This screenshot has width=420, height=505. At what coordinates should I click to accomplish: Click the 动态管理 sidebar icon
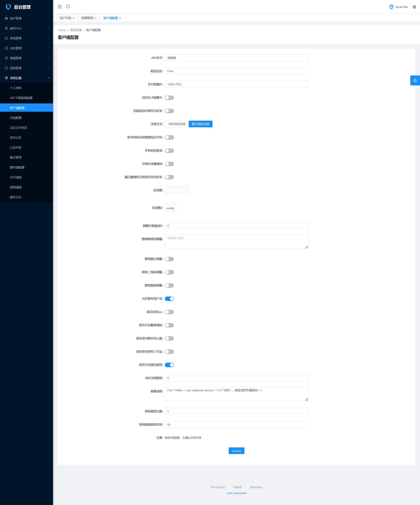coord(6,48)
